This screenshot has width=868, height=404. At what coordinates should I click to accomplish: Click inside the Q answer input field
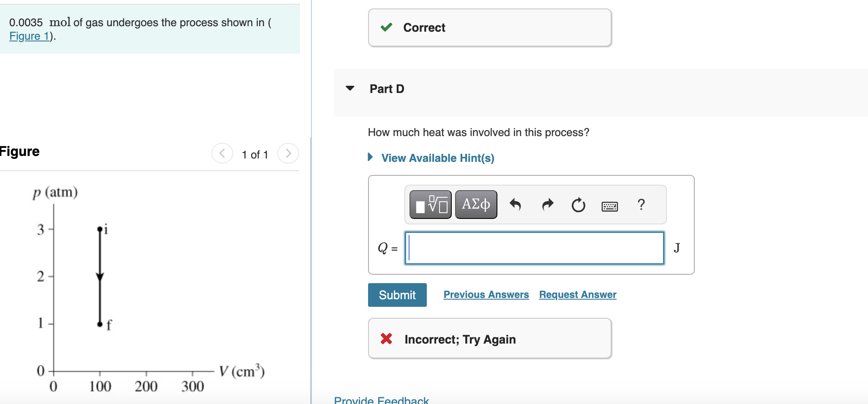[x=534, y=248]
